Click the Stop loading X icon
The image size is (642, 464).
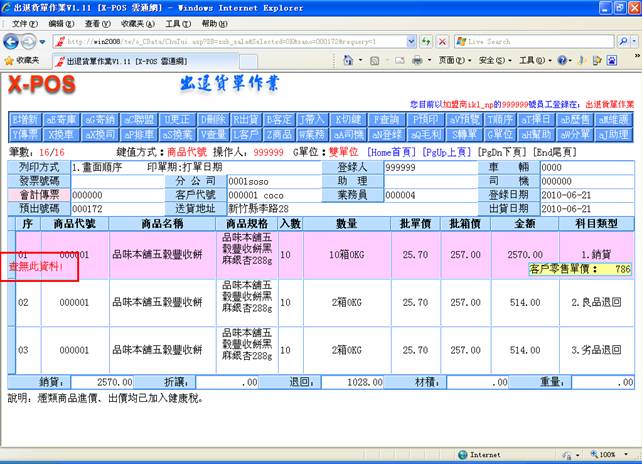(441, 42)
